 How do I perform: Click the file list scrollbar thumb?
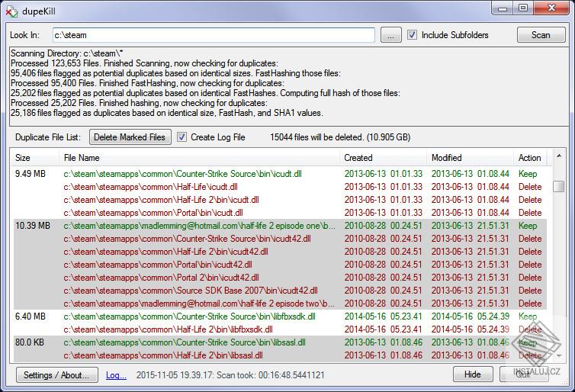pos(559,186)
